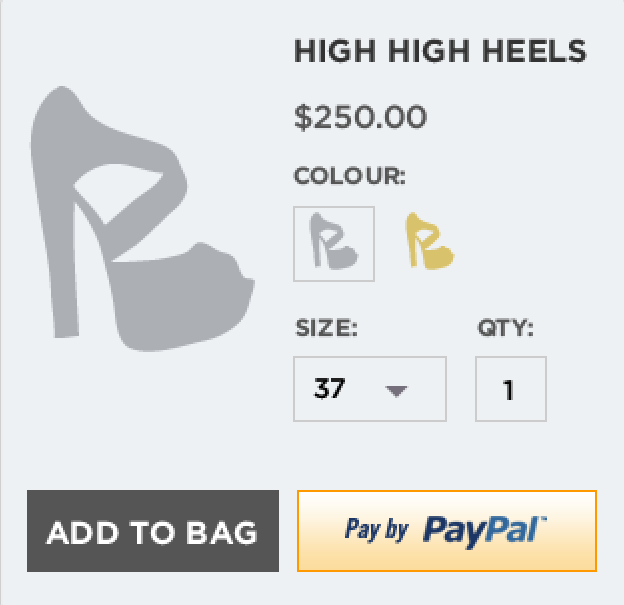Click the COLOUR: label
624x605 pixels.
349,176
